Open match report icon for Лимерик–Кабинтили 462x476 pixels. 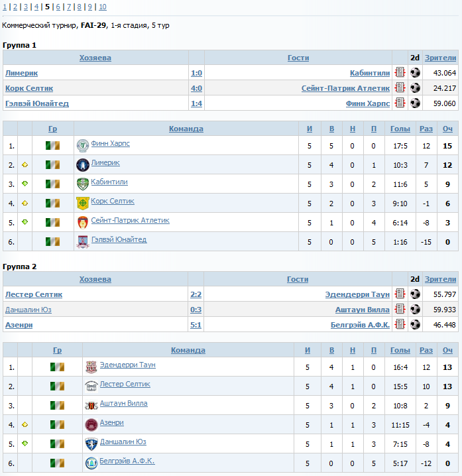click(x=400, y=73)
